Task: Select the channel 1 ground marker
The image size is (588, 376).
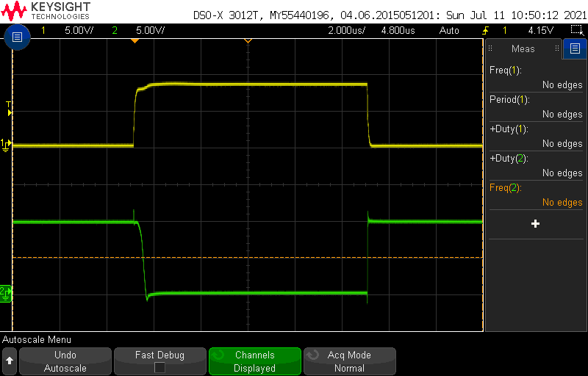Action: point(6,145)
